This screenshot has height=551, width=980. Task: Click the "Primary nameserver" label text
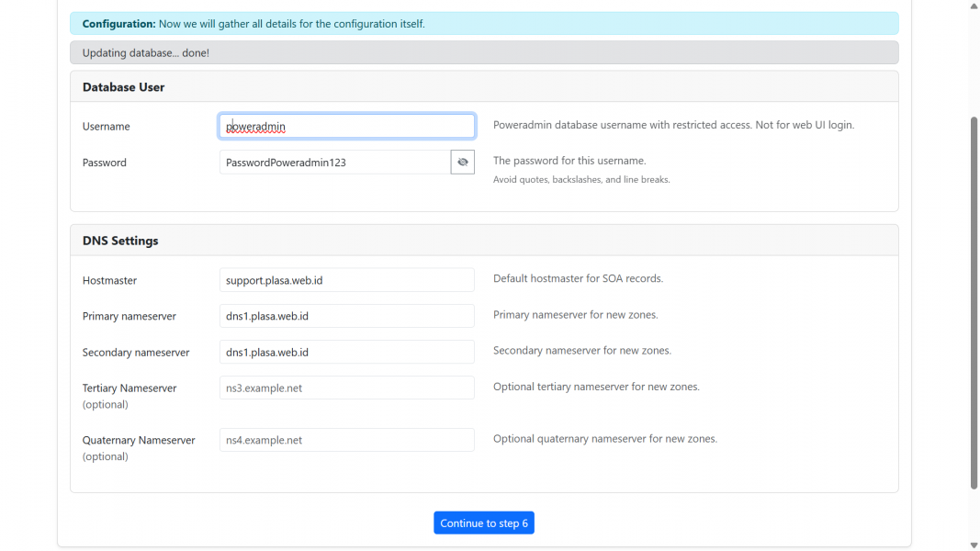(x=130, y=316)
